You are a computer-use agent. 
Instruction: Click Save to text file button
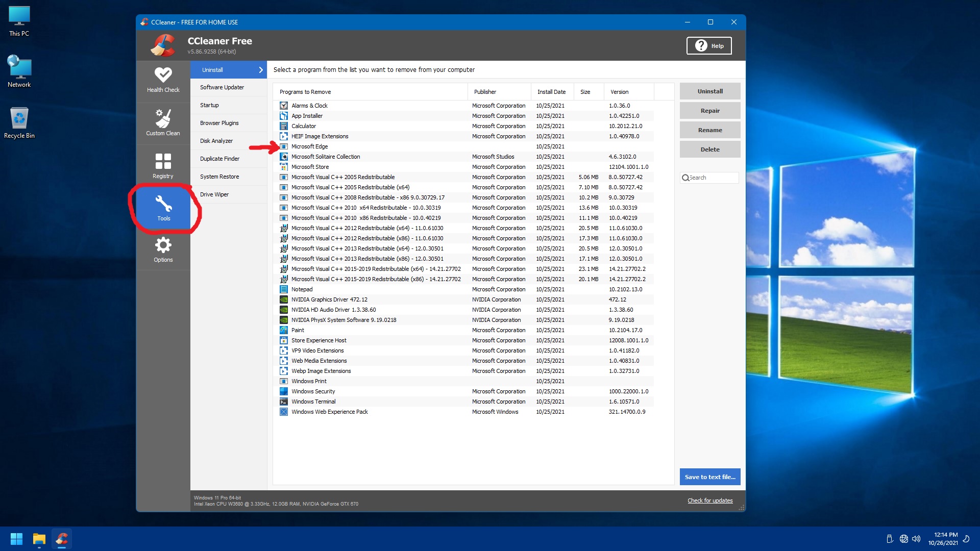(709, 477)
